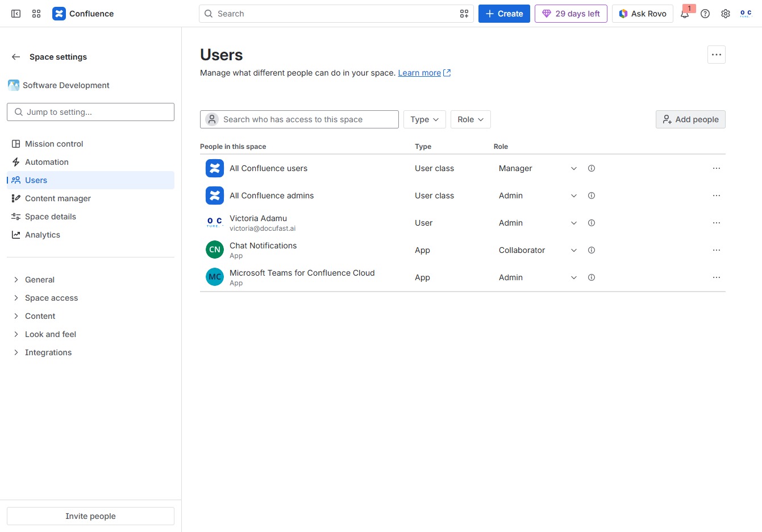Open the Type filter dropdown
Screen dimensions: 762x532
click(424, 119)
